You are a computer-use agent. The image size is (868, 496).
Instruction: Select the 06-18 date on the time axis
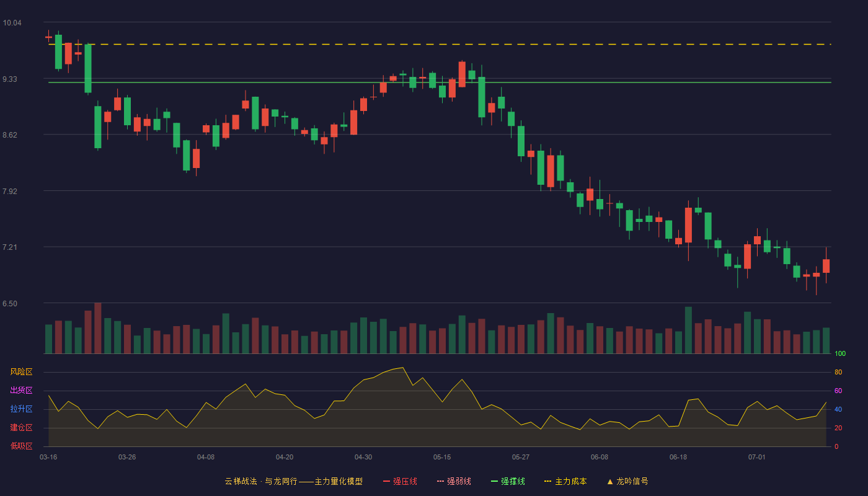pyautogui.click(x=678, y=457)
